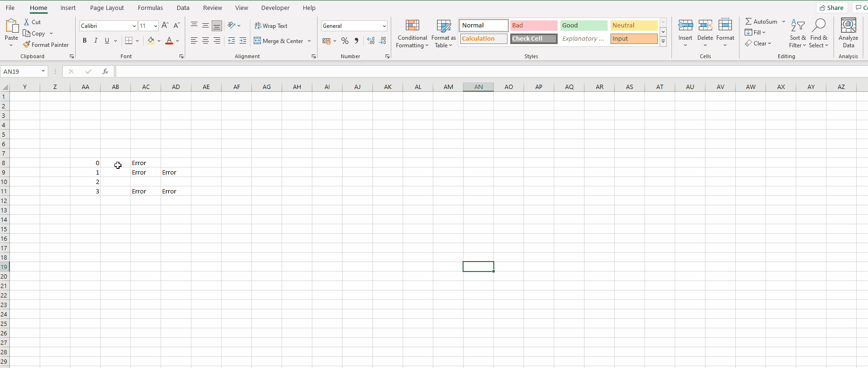The image size is (868, 368).
Task: Click the AutoSum sigma icon
Action: pos(748,22)
